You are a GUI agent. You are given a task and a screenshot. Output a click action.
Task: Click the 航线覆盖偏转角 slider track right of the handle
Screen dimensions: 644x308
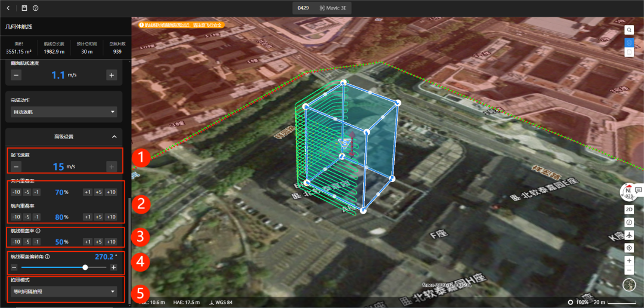(97, 267)
